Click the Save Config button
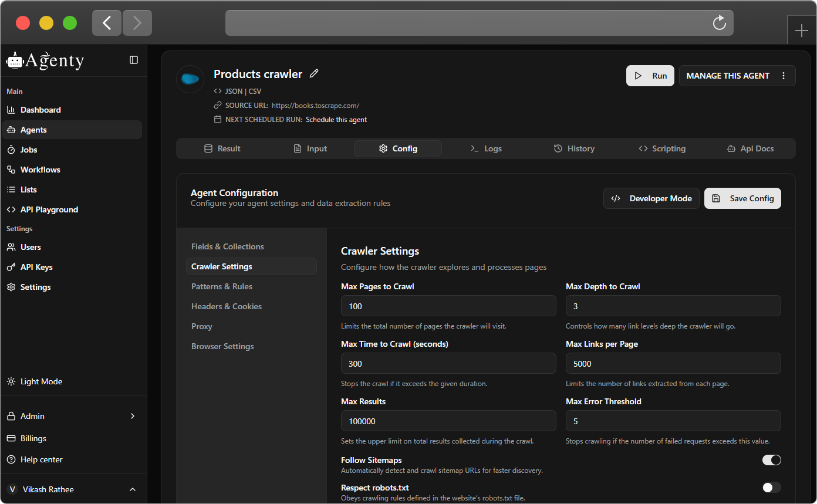The height and width of the screenshot is (504, 817). (x=742, y=198)
